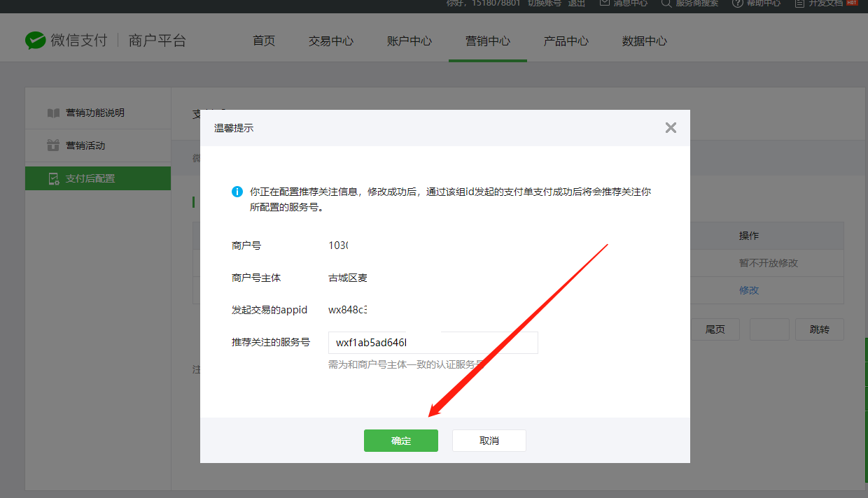Click the question mark icon for 帮助中心
This screenshot has height=498, width=868.
click(737, 3)
